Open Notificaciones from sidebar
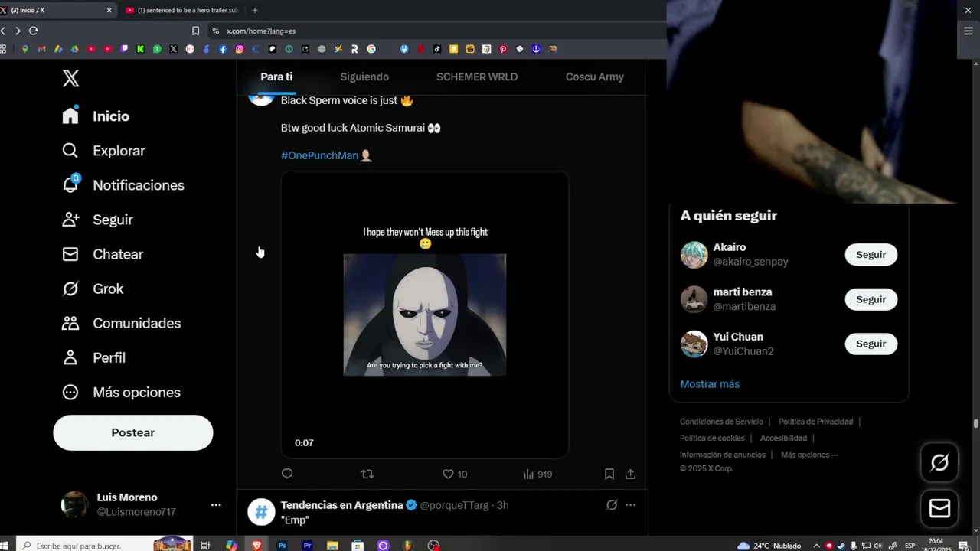Screen dimensions: 980x551 click(x=123, y=185)
